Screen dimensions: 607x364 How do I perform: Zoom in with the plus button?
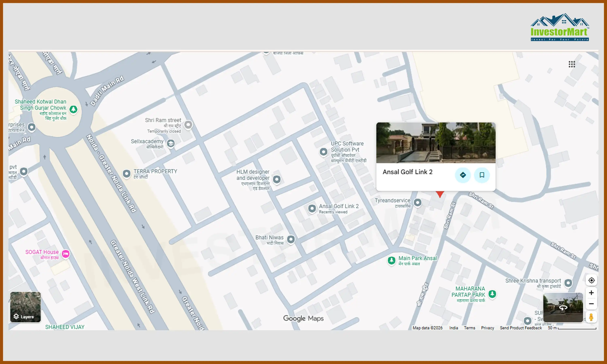tap(591, 293)
